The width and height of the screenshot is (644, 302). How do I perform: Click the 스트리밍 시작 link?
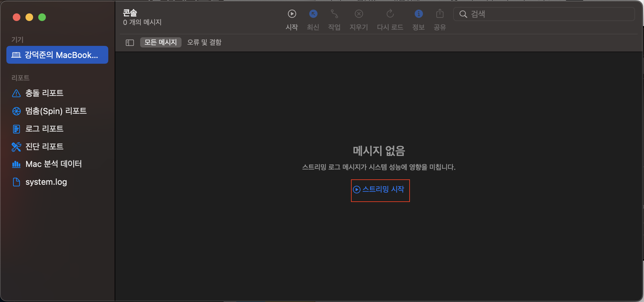click(x=379, y=189)
